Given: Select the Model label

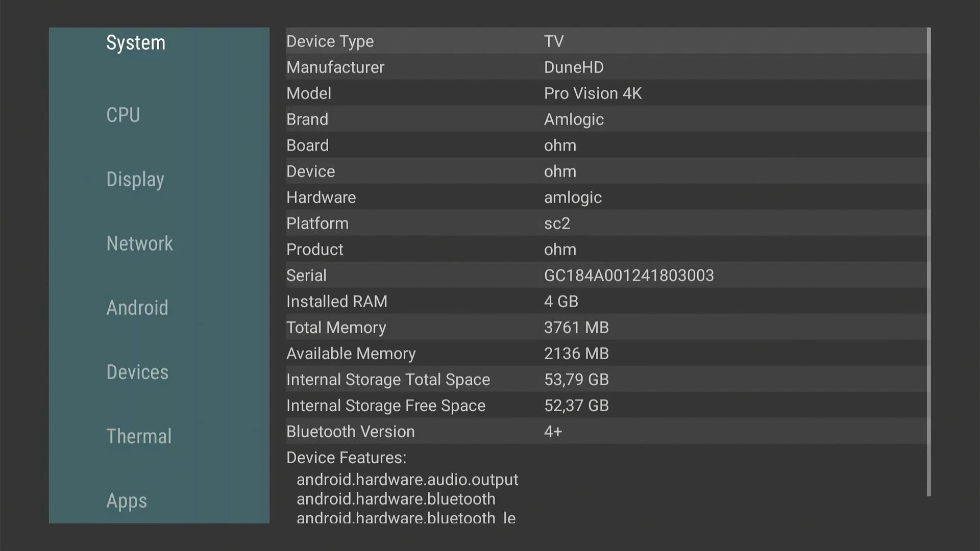Looking at the screenshot, I should (x=309, y=93).
